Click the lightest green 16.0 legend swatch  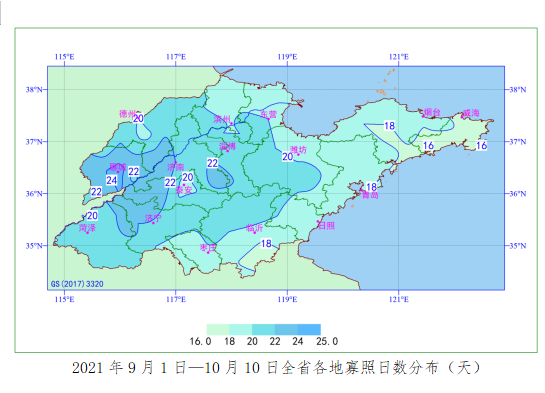(218, 329)
